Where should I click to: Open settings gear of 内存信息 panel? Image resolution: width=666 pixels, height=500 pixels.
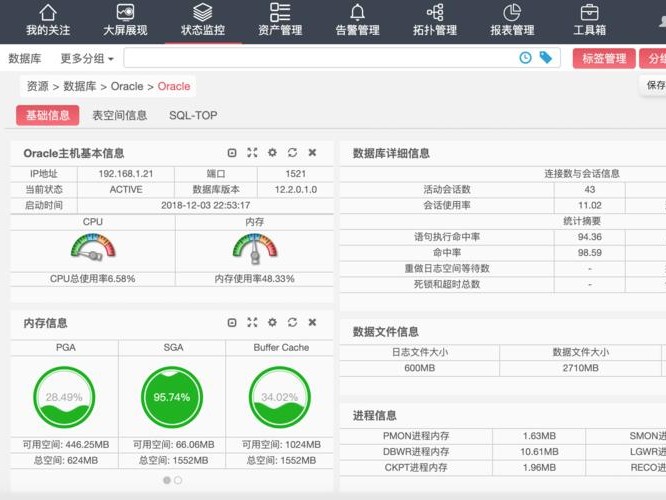272,323
